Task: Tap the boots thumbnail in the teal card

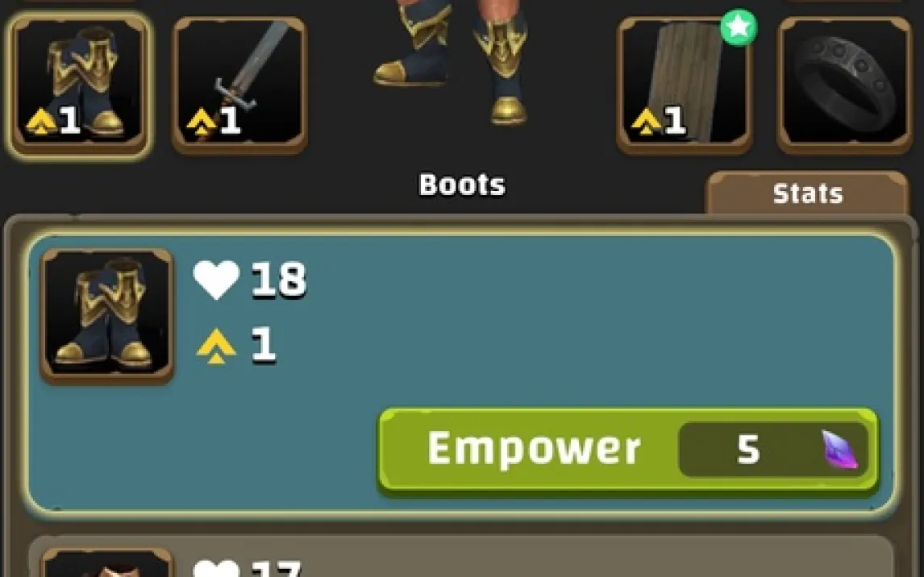Action: click(106, 316)
